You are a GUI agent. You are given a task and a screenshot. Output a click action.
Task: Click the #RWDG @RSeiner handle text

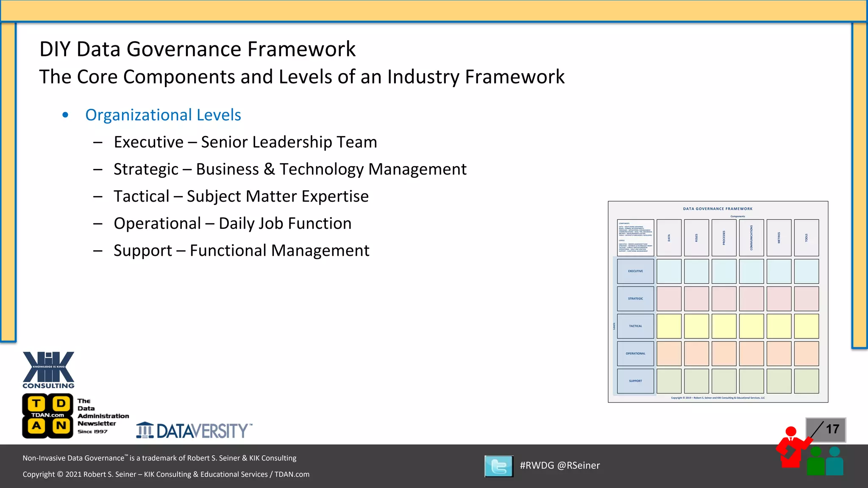coord(559,466)
